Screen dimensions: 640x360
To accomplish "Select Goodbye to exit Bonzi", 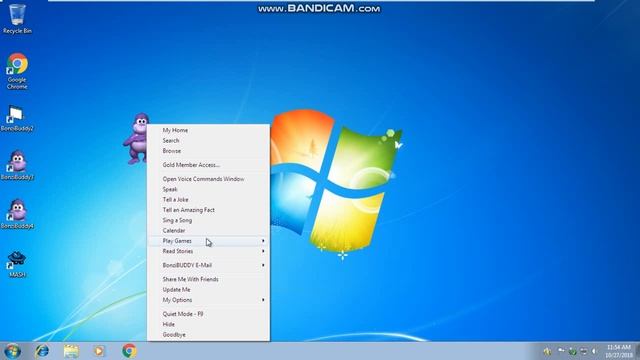I will (x=208, y=335).
